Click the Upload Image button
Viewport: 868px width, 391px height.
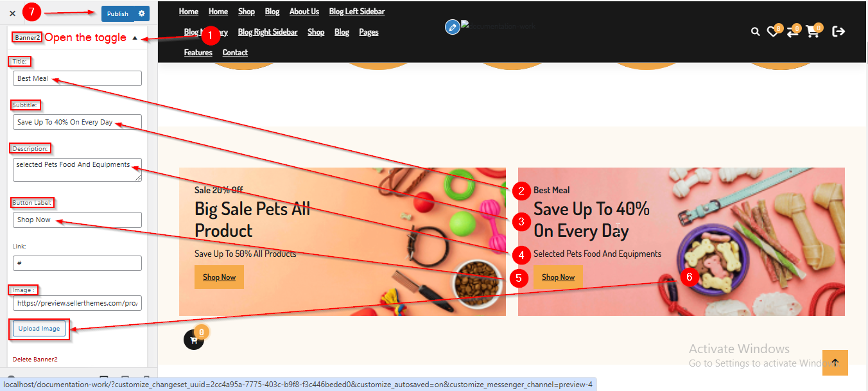click(x=39, y=329)
